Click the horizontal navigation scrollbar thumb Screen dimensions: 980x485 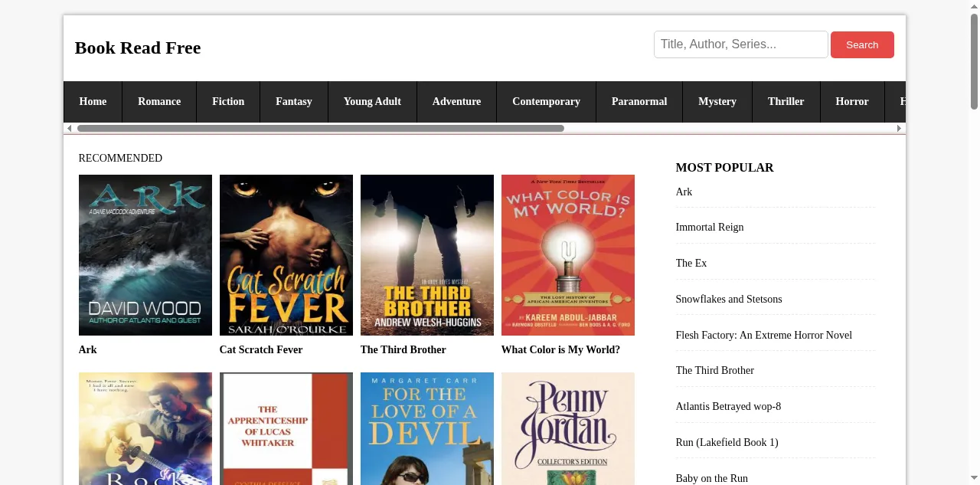pyautogui.click(x=321, y=128)
